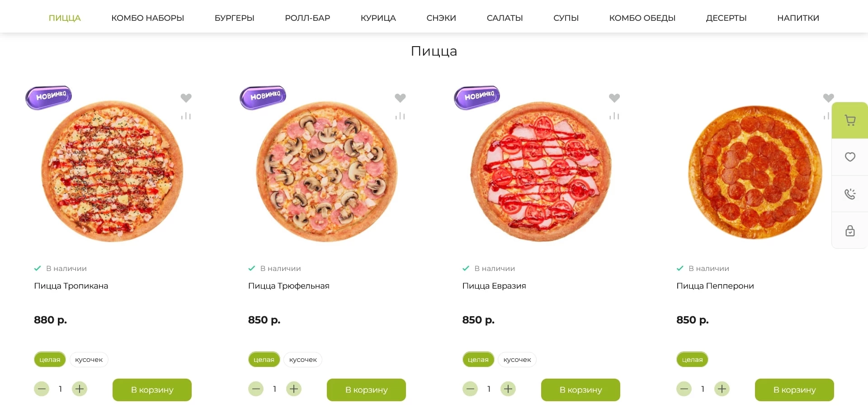
Task: Decrease quantity of Пицца Трюфельная
Action: 256,389
